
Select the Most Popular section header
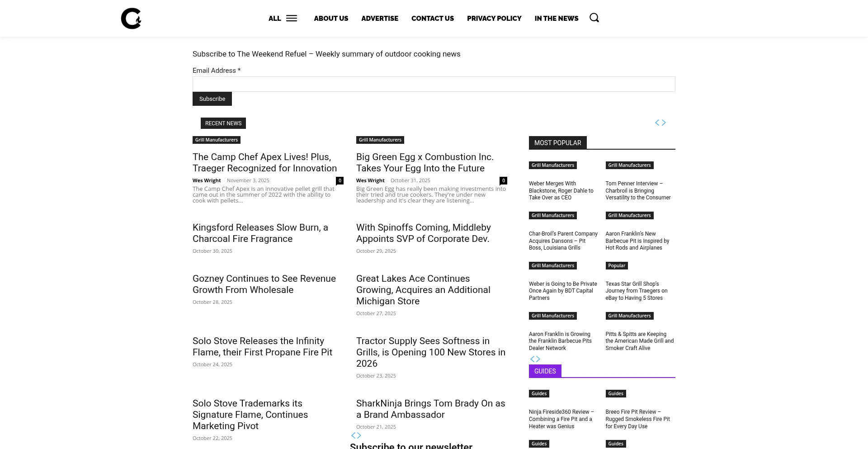(558, 143)
